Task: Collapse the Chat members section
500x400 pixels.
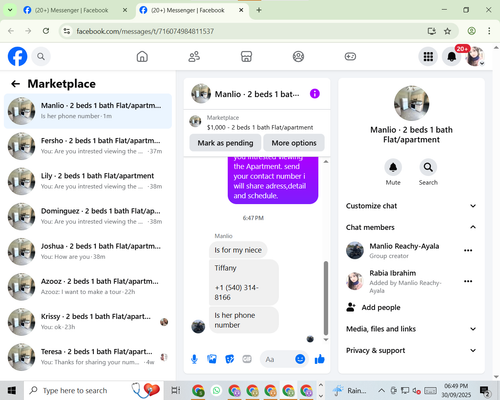Action: pyautogui.click(x=411, y=227)
